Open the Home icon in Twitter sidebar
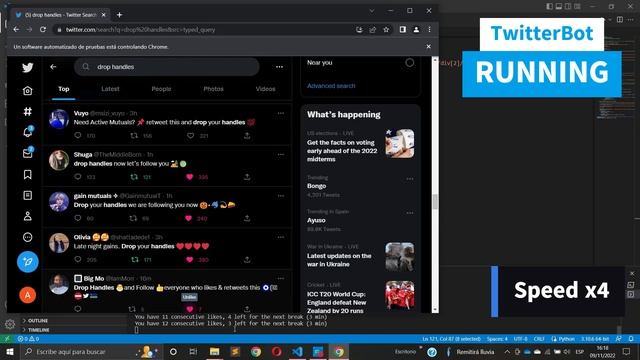 pos(28,91)
